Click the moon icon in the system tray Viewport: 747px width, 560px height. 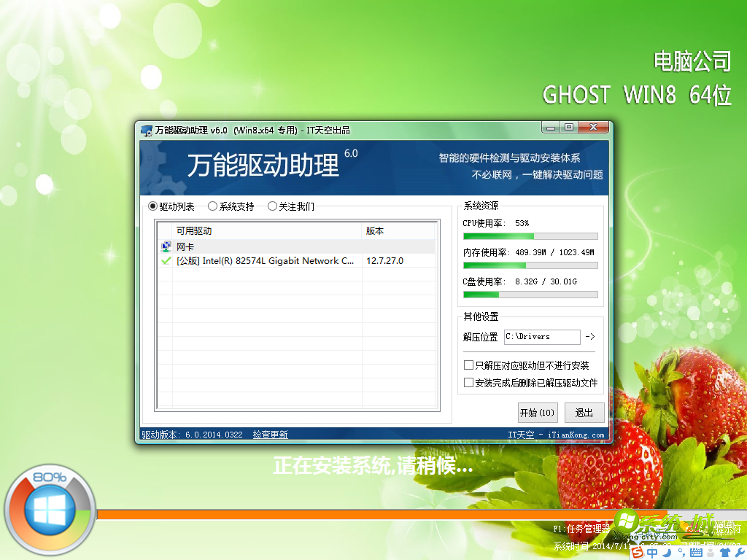pyautogui.click(x=665, y=551)
